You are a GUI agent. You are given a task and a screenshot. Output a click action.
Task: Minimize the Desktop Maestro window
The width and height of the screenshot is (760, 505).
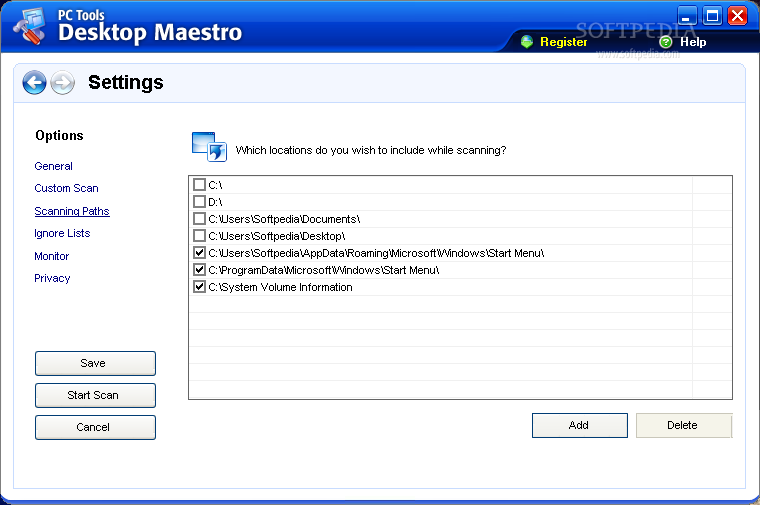tap(687, 16)
